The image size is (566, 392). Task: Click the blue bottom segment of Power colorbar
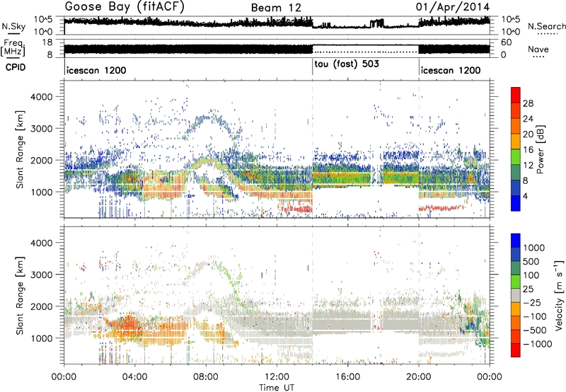pyautogui.click(x=516, y=203)
